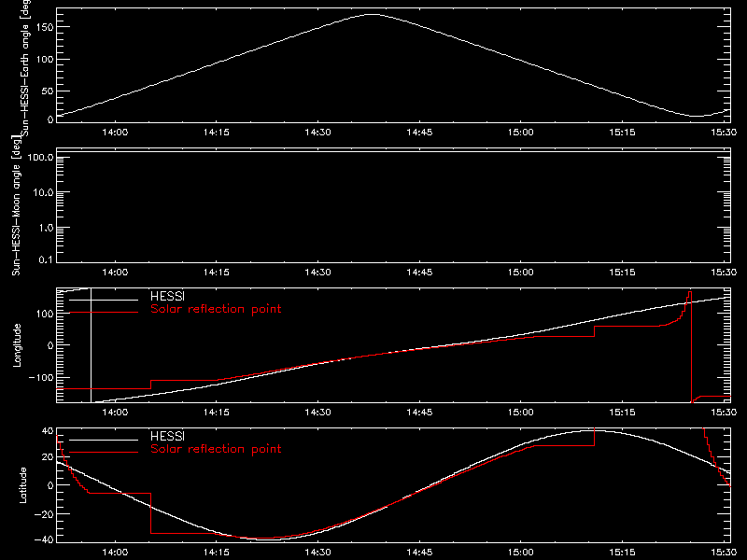Click white HESSI legend line in Longitude plot

(104, 300)
